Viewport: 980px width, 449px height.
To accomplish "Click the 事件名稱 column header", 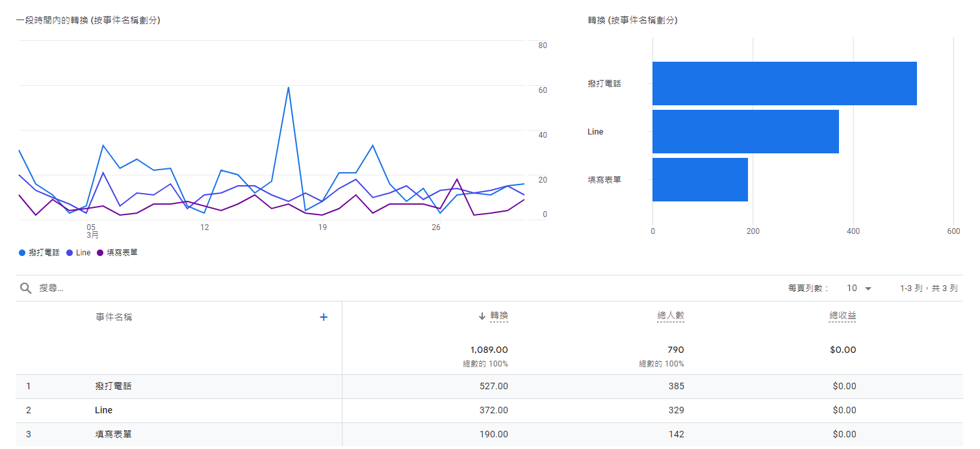I will (114, 317).
